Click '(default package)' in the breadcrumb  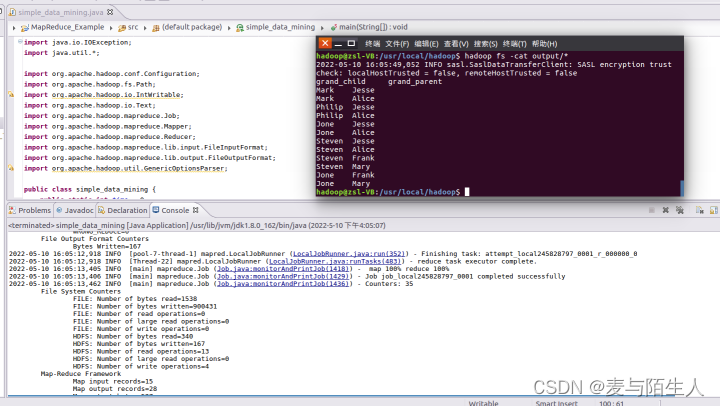(192, 27)
